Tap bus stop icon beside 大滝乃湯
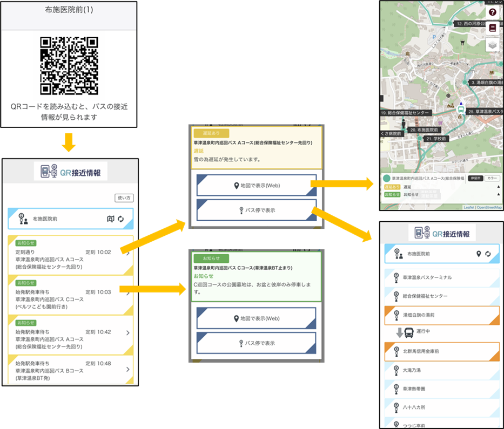 click(x=396, y=370)
